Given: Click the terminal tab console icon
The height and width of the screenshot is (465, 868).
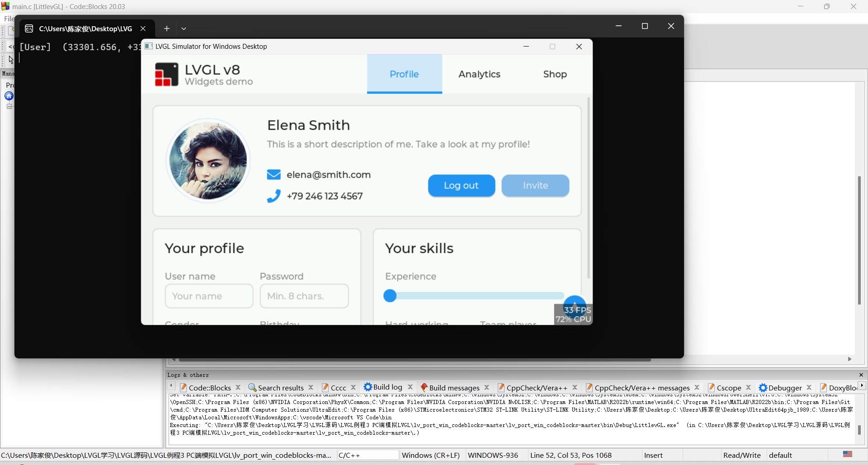Looking at the screenshot, I should click(x=29, y=28).
